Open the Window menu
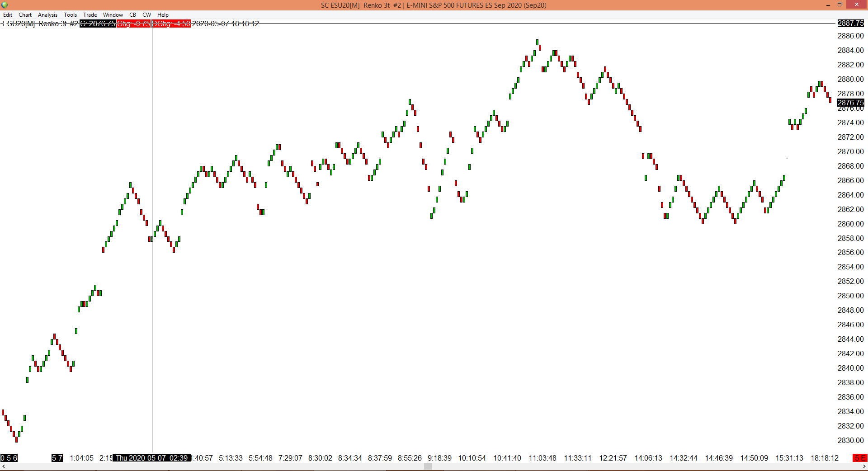 (x=113, y=15)
